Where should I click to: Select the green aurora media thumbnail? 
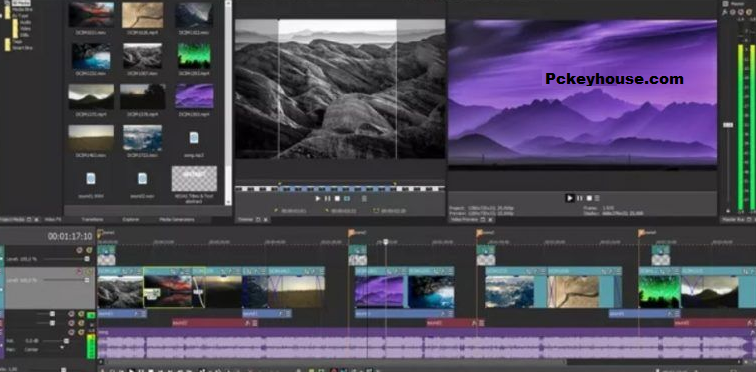coord(194,55)
